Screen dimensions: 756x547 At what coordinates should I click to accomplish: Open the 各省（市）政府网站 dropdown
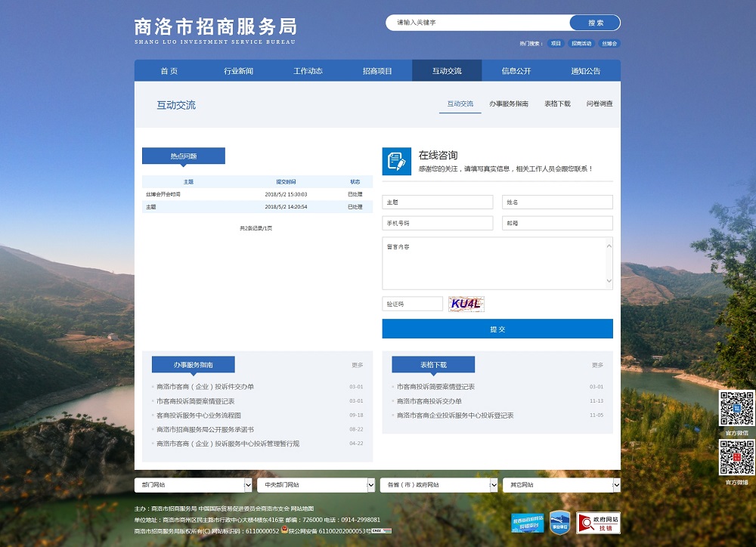[438, 484]
